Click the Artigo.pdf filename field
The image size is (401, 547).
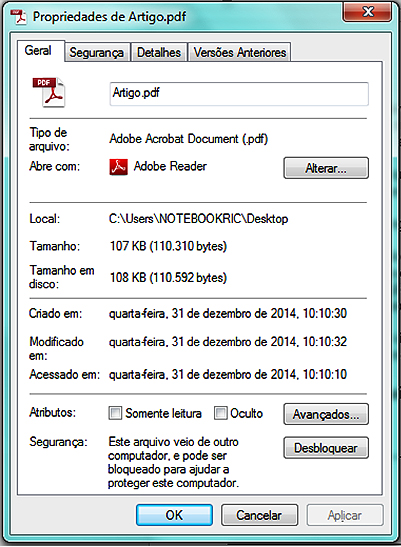239,93
